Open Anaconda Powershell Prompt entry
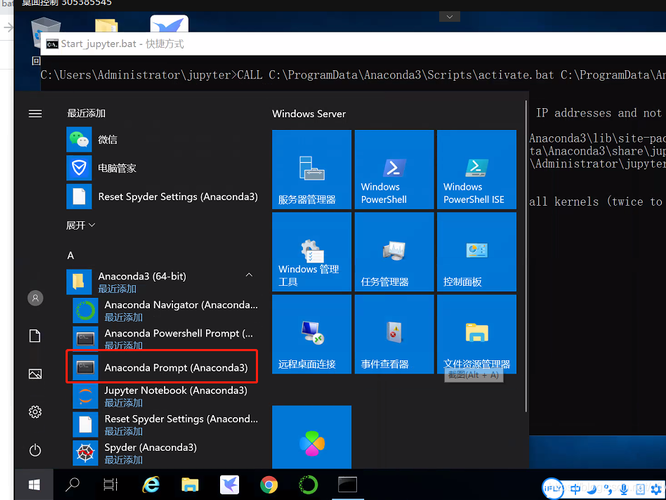The height and width of the screenshot is (500, 666). click(165, 338)
